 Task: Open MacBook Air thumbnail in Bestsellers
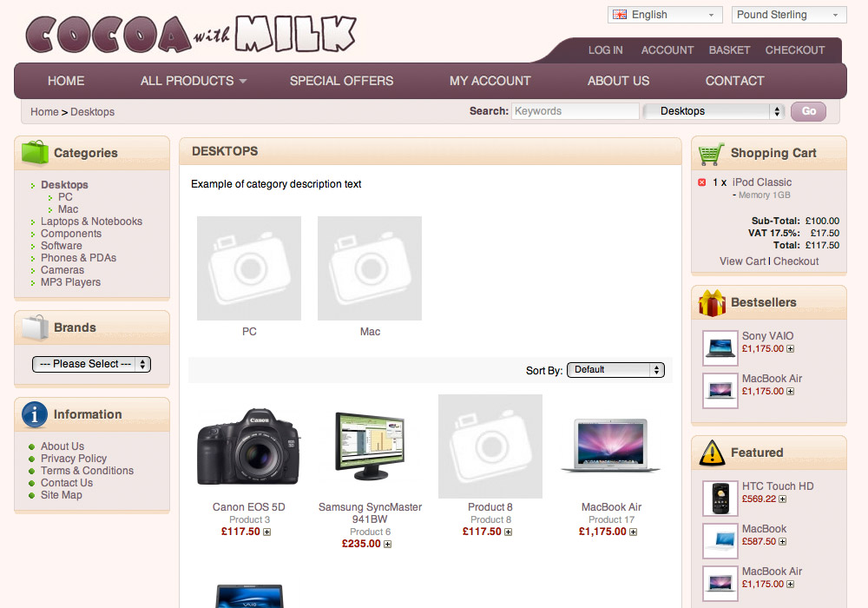720,391
